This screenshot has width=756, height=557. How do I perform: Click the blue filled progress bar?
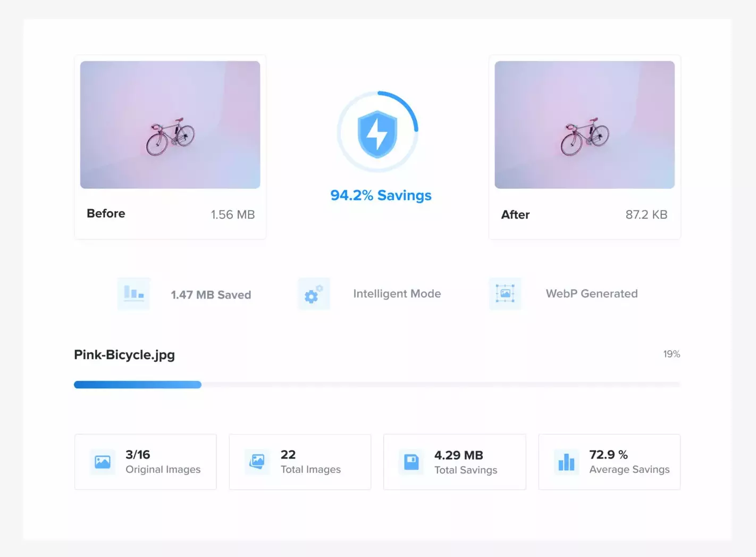[x=138, y=385]
